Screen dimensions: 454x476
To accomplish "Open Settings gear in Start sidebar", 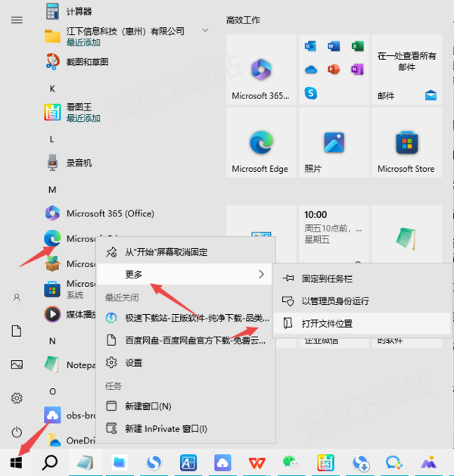I will click(x=17, y=398).
